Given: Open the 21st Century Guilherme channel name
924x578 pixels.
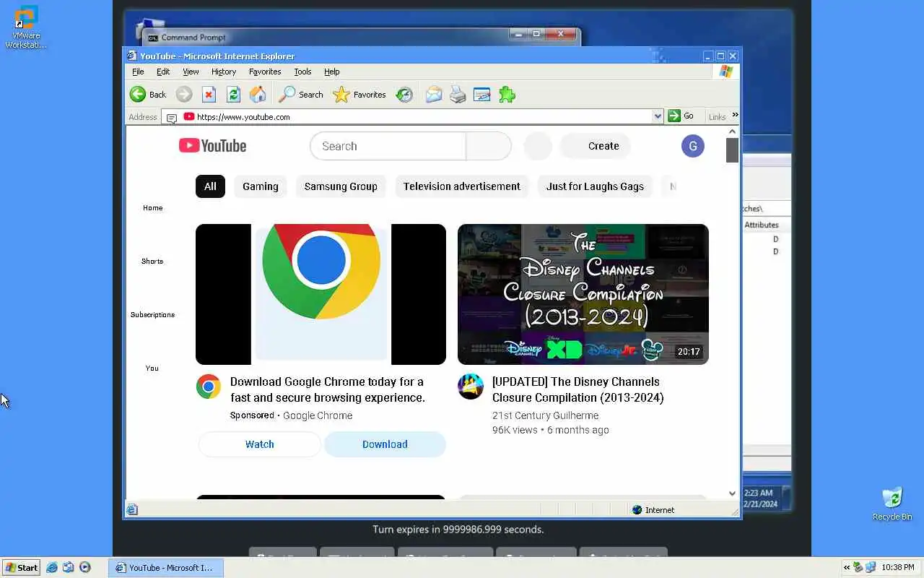Looking at the screenshot, I should [x=545, y=415].
